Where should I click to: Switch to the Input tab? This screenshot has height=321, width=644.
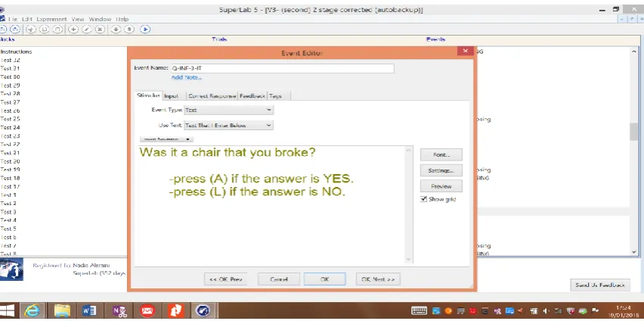tap(172, 95)
